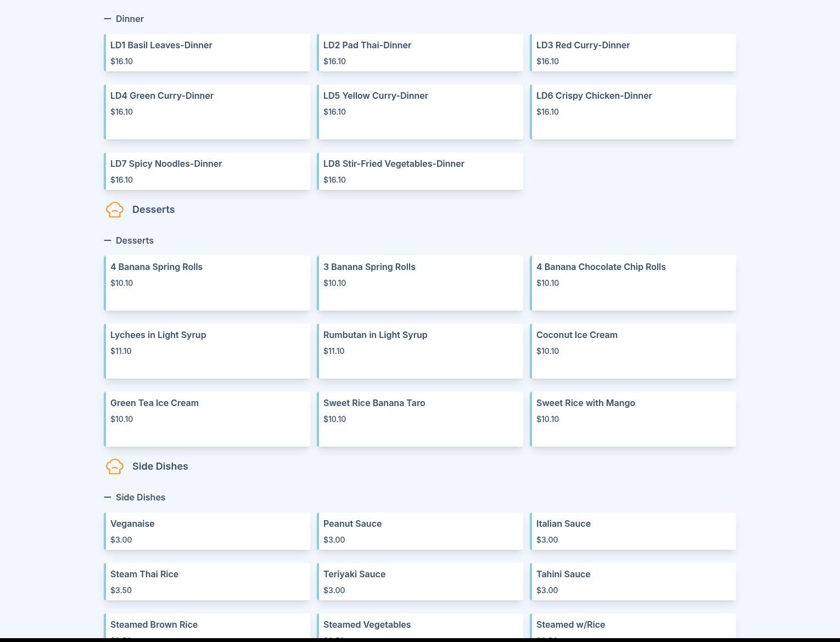Select Peanut Sauce side
Screen dimensions: 840x642
click(420, 531)
